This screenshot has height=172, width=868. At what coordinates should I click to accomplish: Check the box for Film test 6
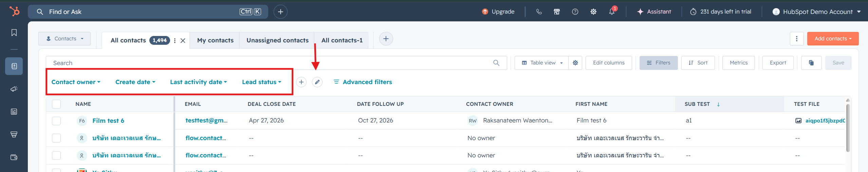56,121
